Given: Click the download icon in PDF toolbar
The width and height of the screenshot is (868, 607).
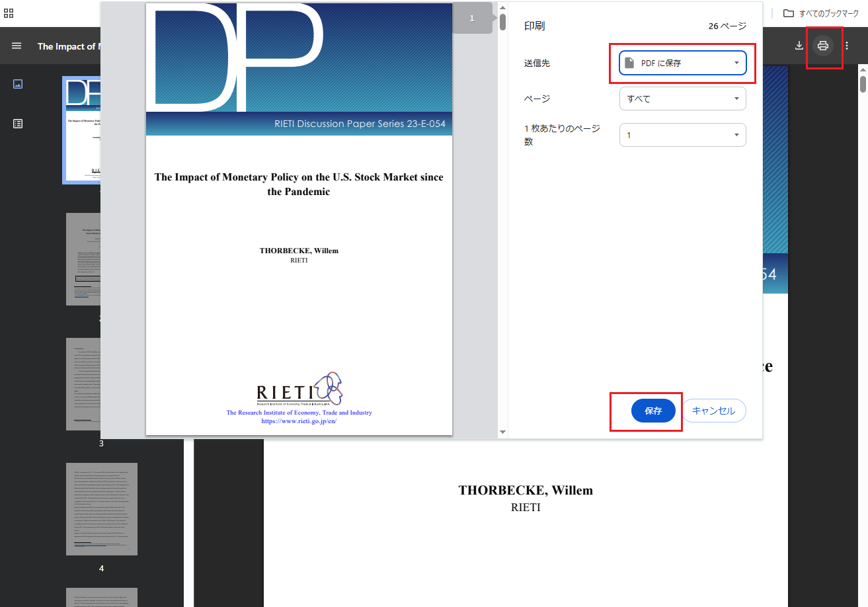Looking at the screenshot, I should coord(799,46).
